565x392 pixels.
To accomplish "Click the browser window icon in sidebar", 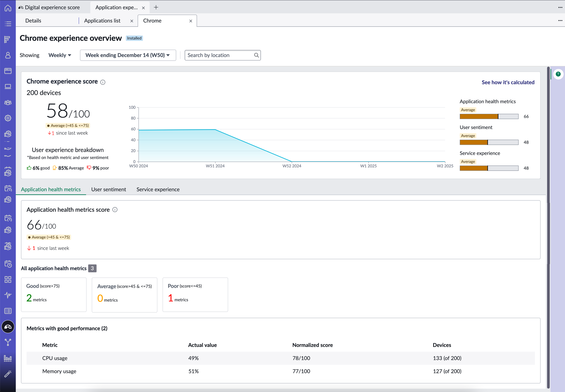I will tap(8, 71).
